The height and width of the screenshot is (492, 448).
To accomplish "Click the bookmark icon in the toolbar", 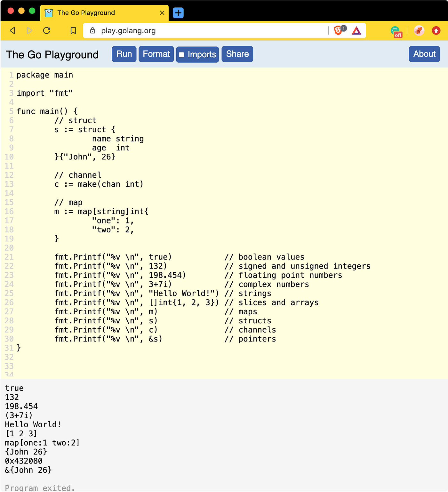I will [73, 30].
